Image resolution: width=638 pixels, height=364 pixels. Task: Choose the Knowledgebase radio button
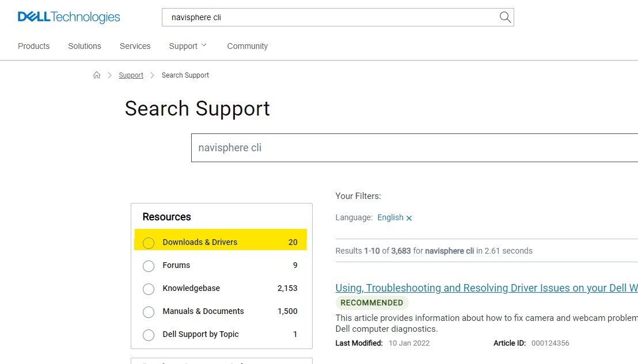(149, 289)
